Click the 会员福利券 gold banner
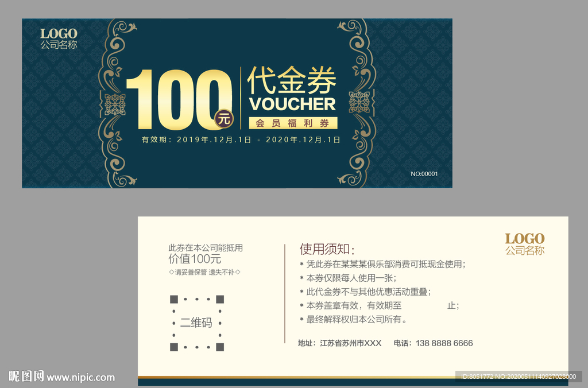588x388 pixels. pyautogui.click(x=293, y=123)
